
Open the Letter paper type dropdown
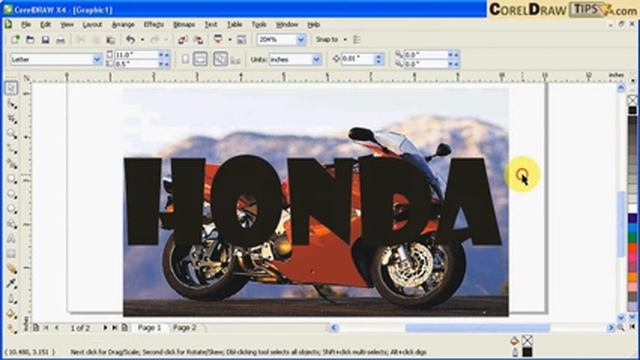coord(97,60)
